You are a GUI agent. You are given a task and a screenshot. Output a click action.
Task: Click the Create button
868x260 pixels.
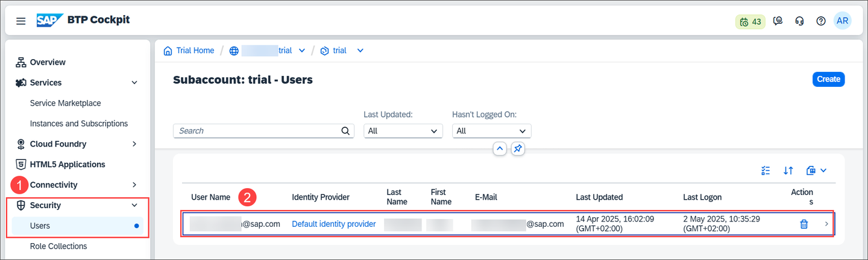[828, 79]
